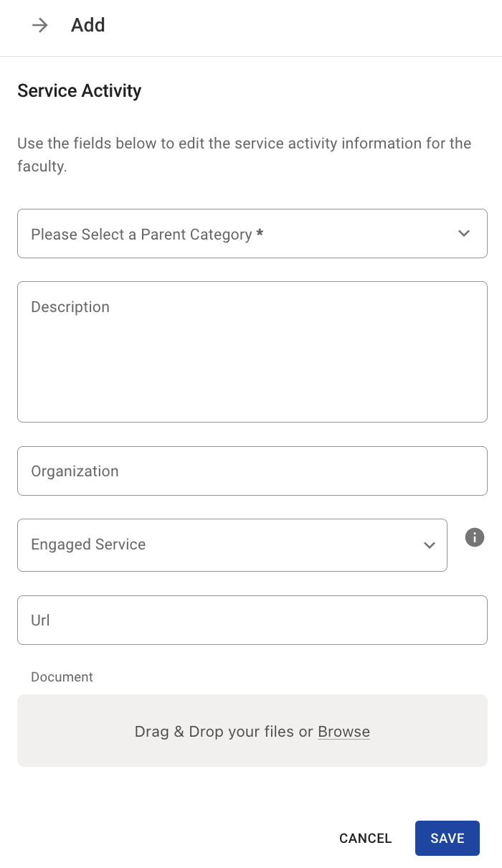Click into the Organization field
The height and width of the screenshot is (868, 502).
point(252,471)
